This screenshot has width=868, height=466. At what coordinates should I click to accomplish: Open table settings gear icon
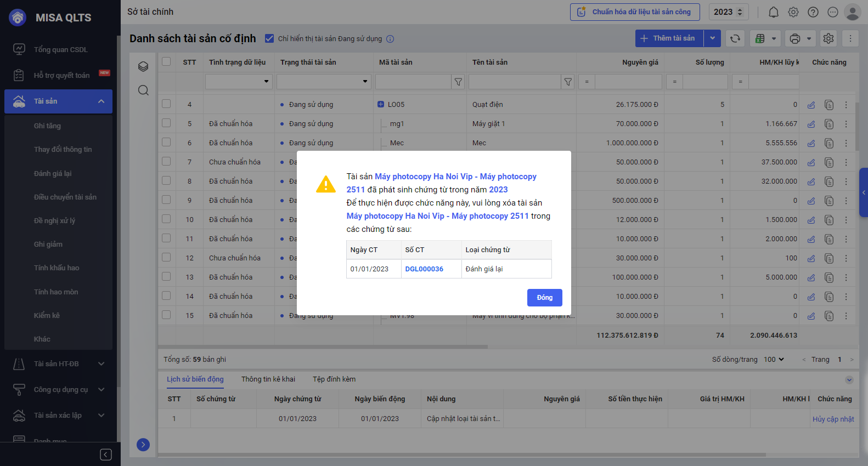828,38
